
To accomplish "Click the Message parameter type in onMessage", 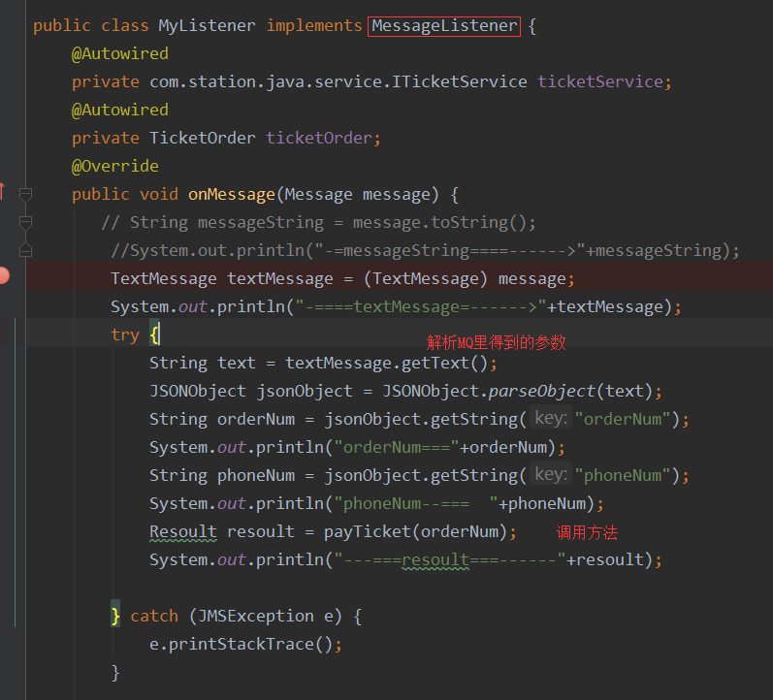I will [x=318, y=194].
